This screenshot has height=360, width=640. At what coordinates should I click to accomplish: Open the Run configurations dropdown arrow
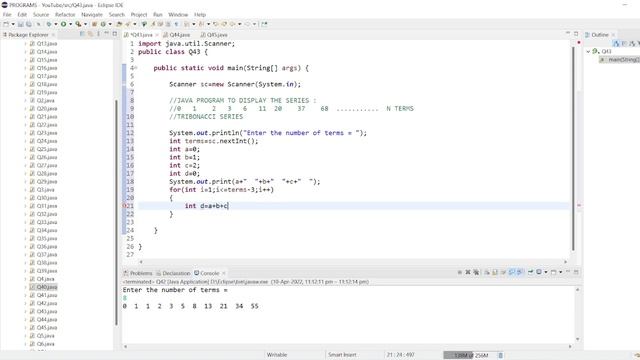point(71,24)
